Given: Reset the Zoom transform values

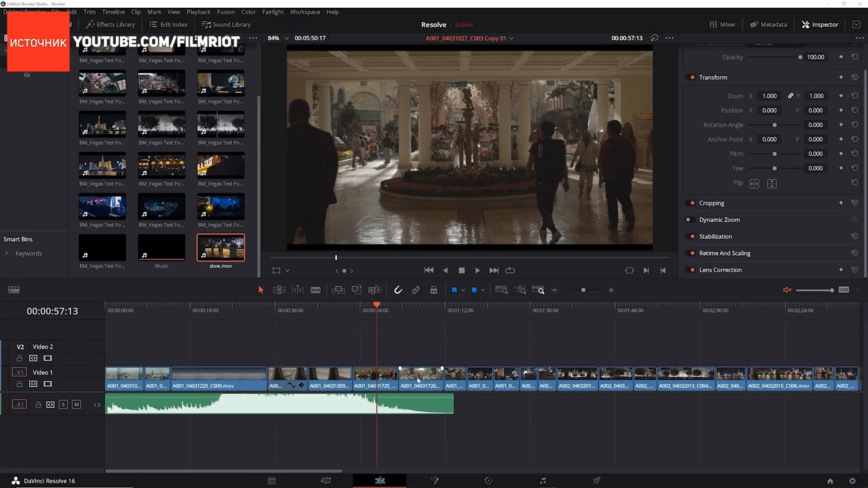Looking at the screenshot, I should tap(854, 96).
